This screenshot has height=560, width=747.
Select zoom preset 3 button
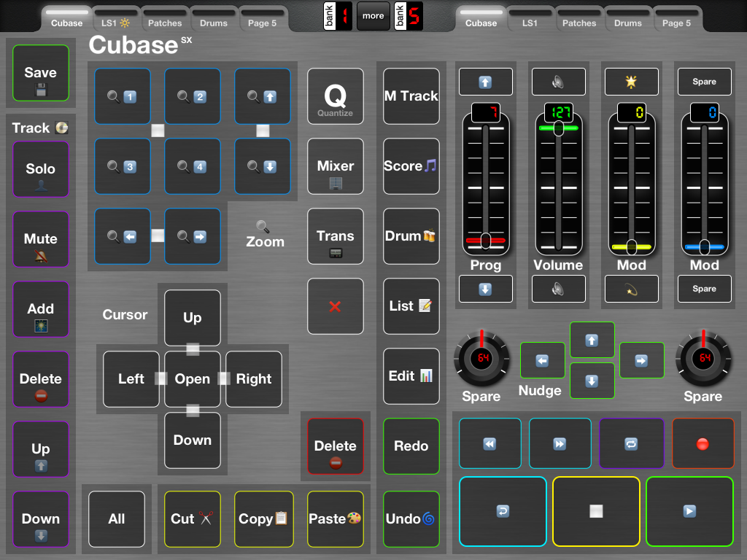[x=123, y=166]
